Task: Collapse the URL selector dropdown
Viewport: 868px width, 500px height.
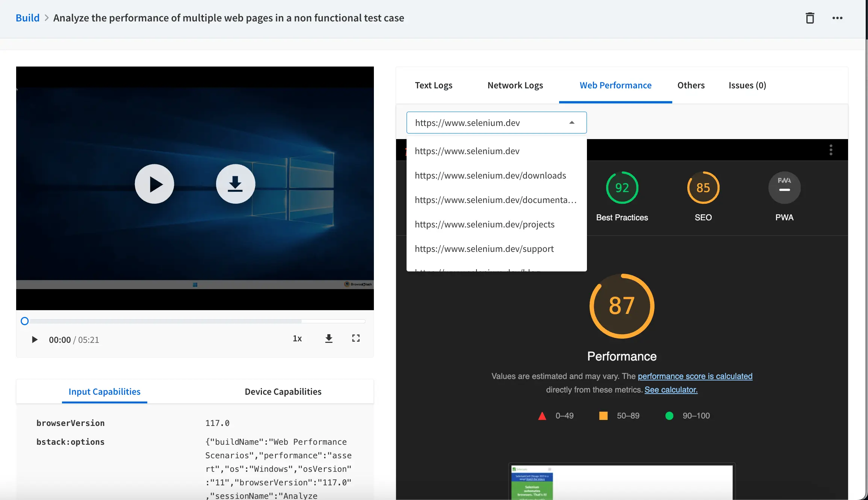Action: pyautogui.click(x=572, y=123)
